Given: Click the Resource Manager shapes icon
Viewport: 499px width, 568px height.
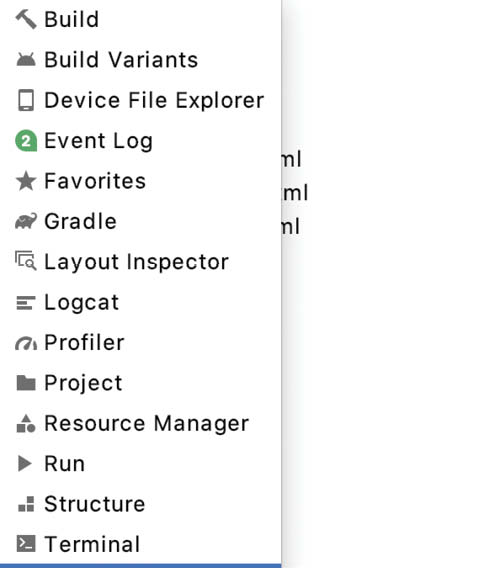Looking at the screenshot, I should 26,423.
